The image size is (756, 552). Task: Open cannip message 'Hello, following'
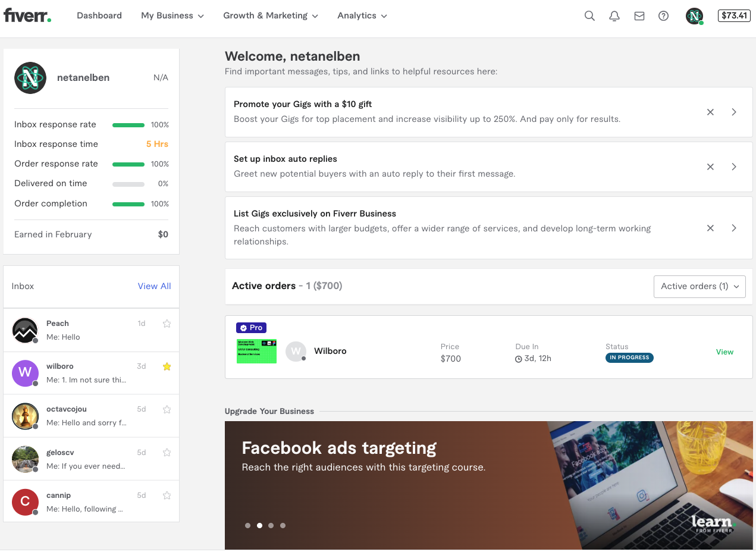[x=85, y=509]
